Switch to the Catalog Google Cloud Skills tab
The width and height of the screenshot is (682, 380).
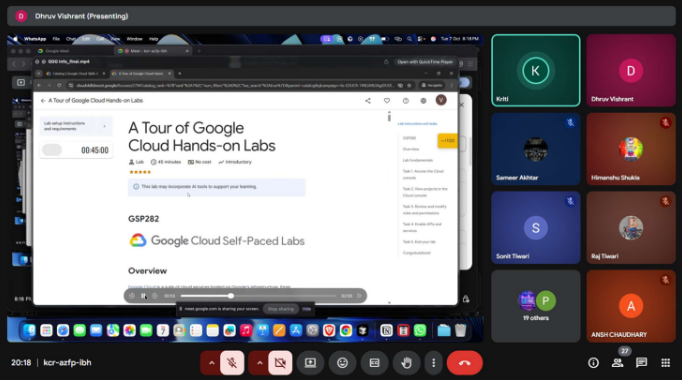click(x=74, y=73)
